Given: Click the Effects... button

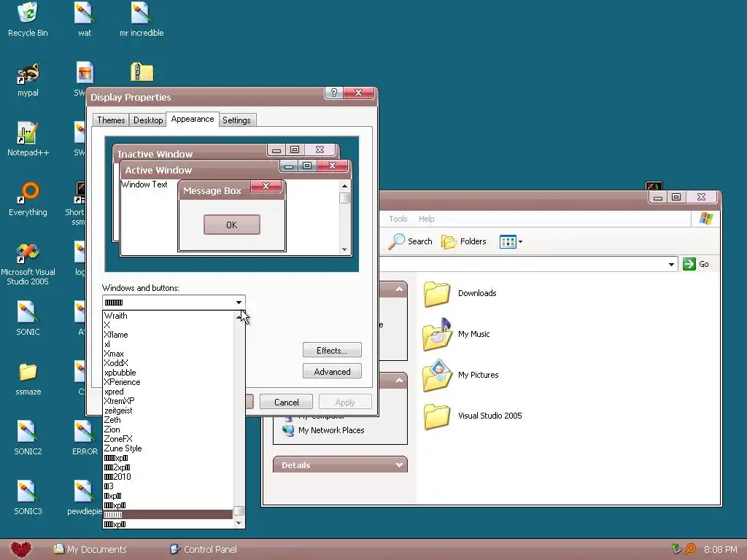Looking at the screenshot, I should [x=332, y=351].
